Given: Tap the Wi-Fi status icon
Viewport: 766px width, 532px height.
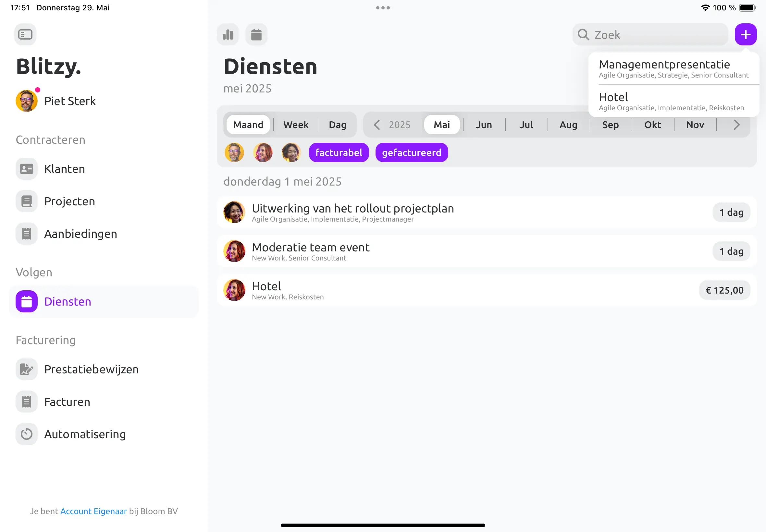Looking at the screenshot, I should (705, 8).
